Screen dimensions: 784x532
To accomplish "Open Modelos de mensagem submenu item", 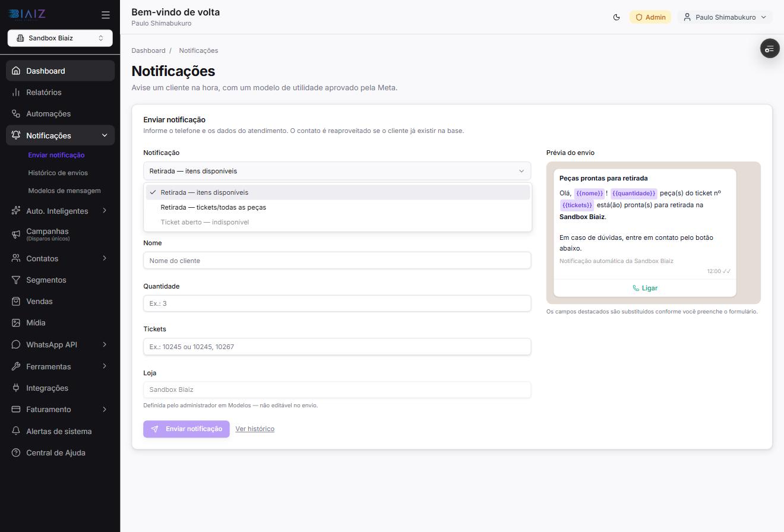I will pos(64,191).
